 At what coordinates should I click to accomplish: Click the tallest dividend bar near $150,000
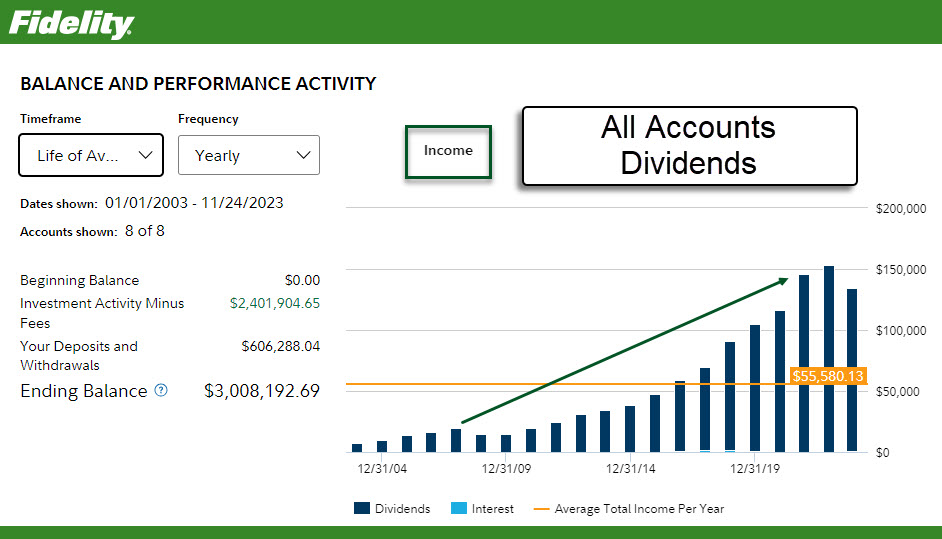828,360
